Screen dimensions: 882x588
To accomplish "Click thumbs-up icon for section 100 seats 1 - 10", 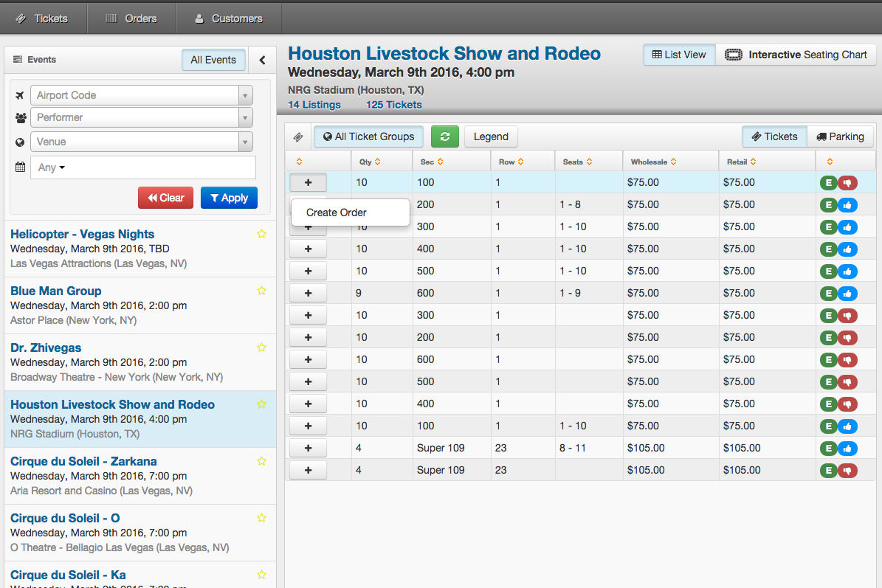I will coord(848,426).
